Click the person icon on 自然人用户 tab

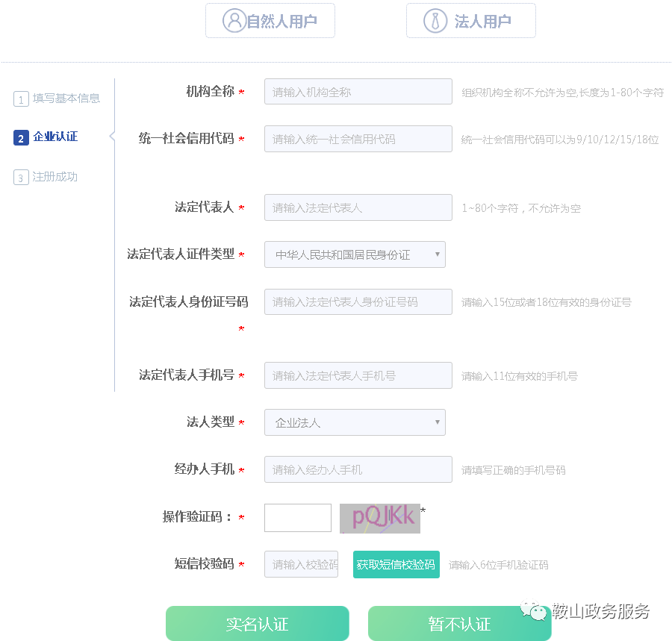click(233, 20)
